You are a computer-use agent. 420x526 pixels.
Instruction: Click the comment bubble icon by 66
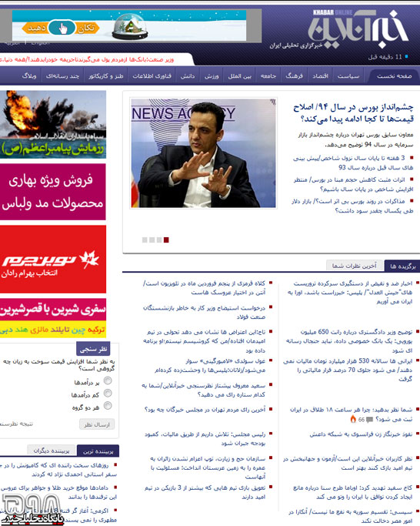(369, 420)
